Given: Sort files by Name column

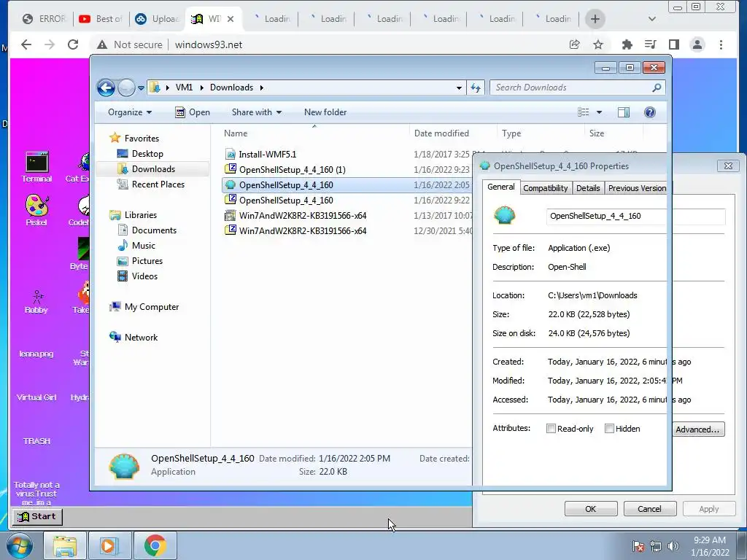Looking at the screenshot, I should tap(314, 133).
